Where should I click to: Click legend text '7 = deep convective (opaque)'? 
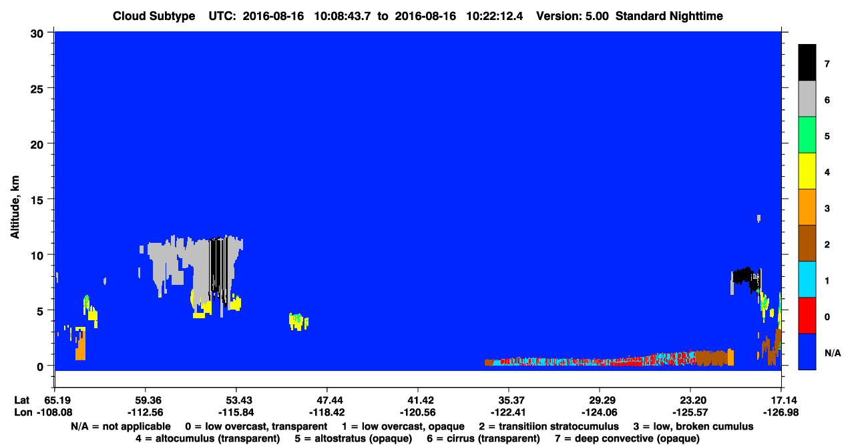point(627,438)
